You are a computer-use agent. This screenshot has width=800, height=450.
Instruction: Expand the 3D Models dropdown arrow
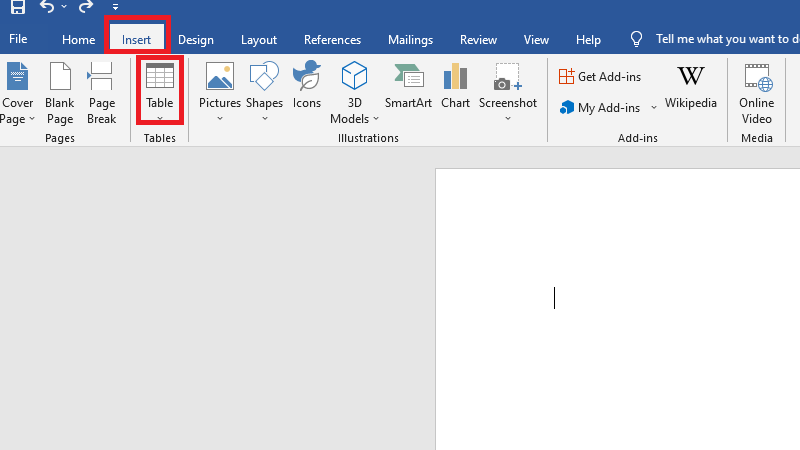pyautogui.click(x=376, y=119)
